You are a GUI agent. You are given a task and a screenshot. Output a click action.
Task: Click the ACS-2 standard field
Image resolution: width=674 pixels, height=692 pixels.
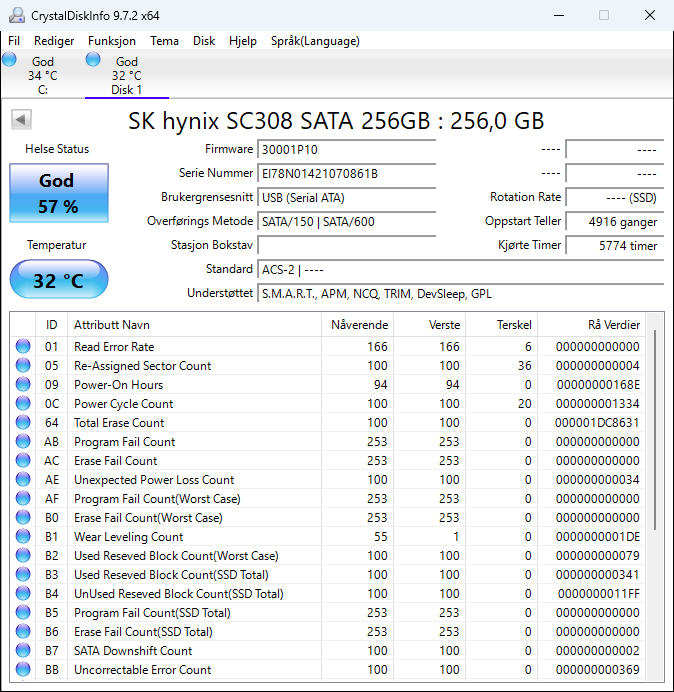pos(460,269)
